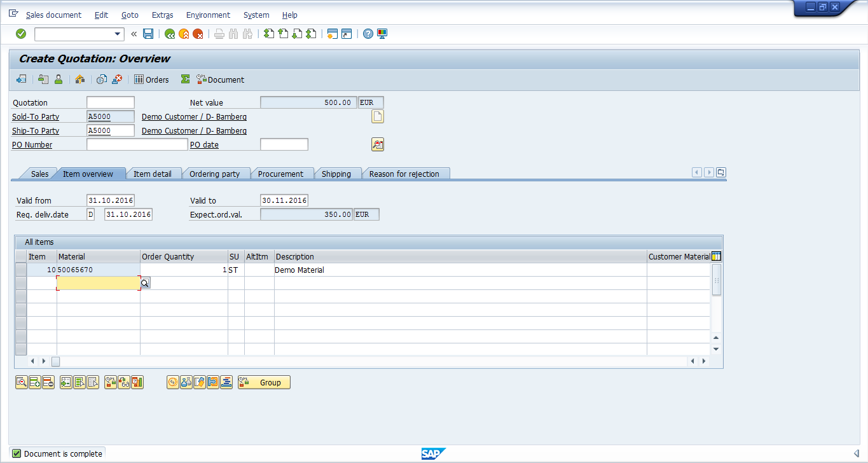868x463 pixels.
Task: Click the Reject document icon
Action: 117,79
